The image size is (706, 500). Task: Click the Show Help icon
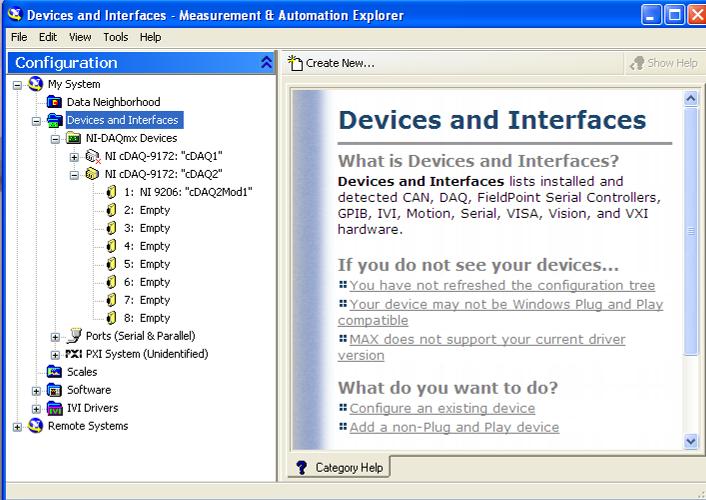(x=637, y=63)
